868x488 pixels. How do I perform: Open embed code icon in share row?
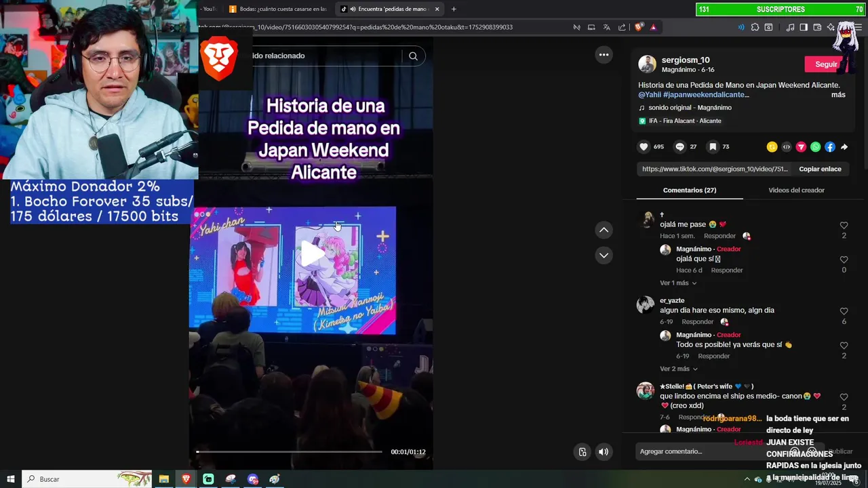[x=787, y=146]
